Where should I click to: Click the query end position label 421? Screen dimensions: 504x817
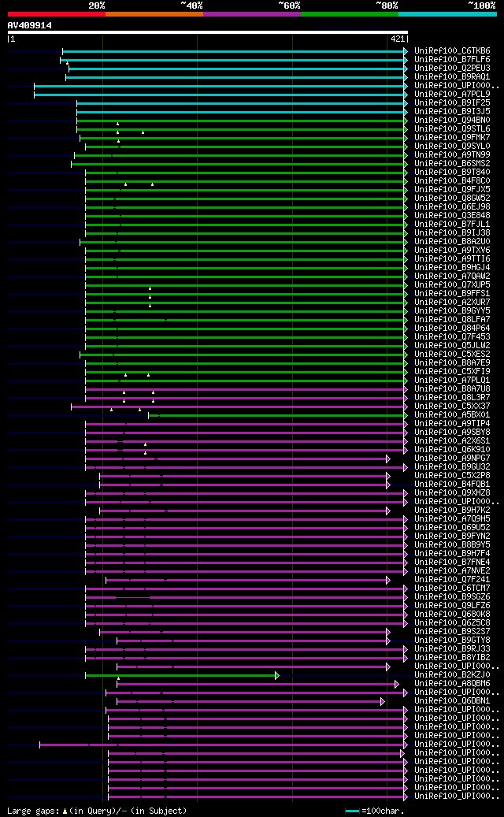pos(397,39)
